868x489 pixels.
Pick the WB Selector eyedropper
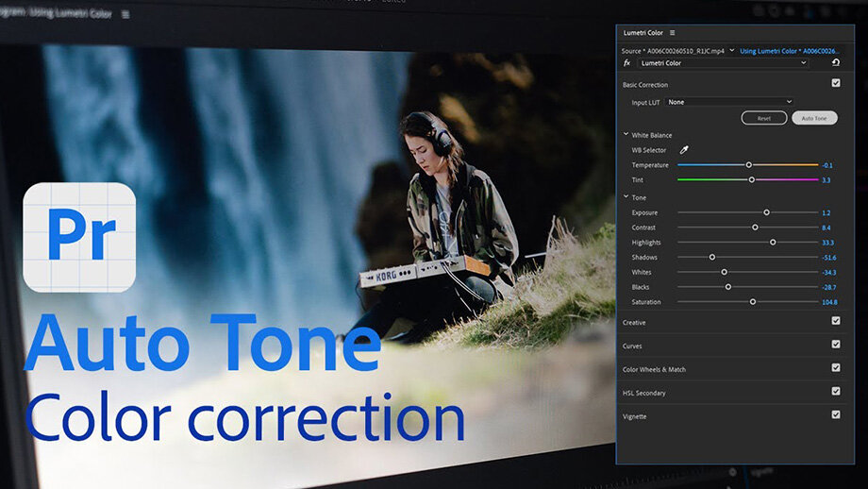coord(684,149)
